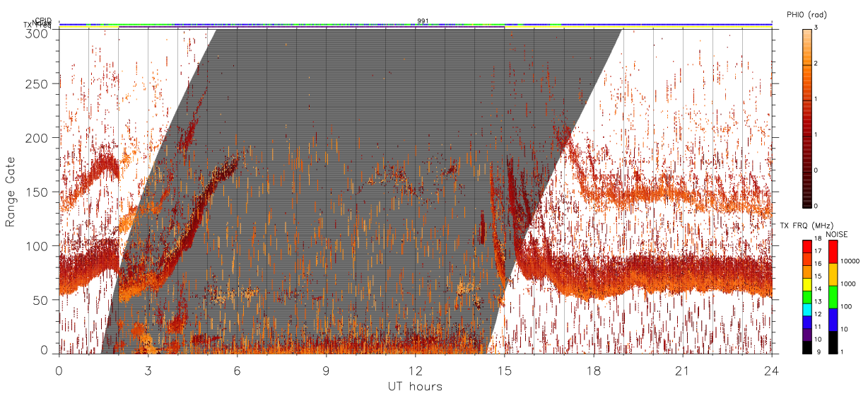The height and width of the screenshot is (401, 868).
Task: Click the '14' label on TX FRQ legend
Action: (x=818, y=290)
